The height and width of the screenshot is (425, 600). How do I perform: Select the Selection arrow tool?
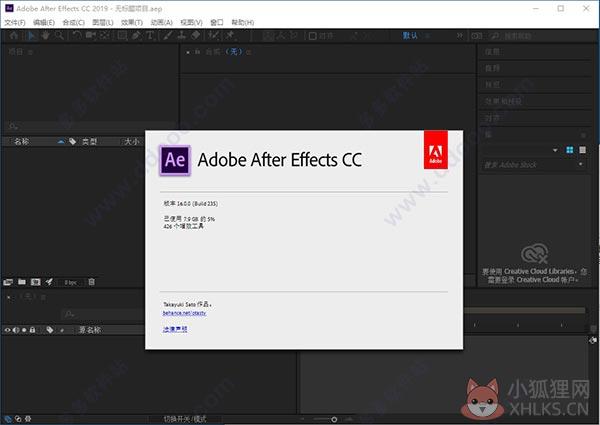click(32, 36)
